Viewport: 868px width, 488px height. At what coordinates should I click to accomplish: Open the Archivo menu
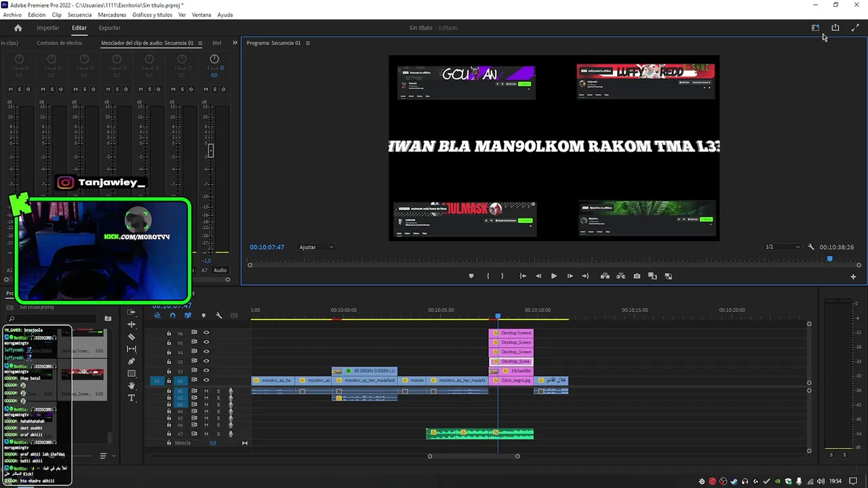(x=12, y=15)
